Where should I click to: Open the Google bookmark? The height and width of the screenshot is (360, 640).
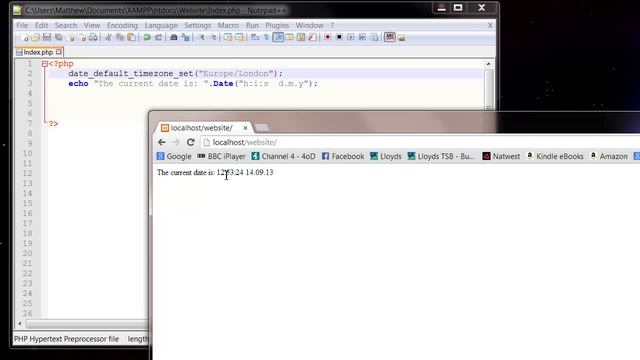point(174,156)
